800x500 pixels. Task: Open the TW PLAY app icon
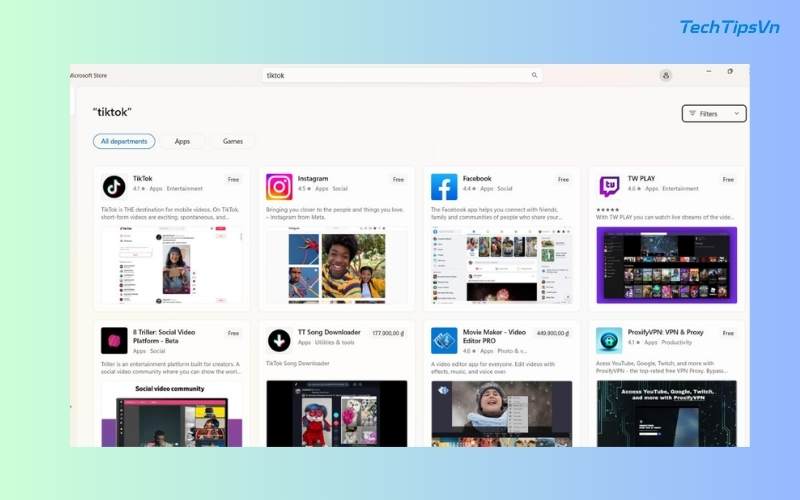coord(609,187)
